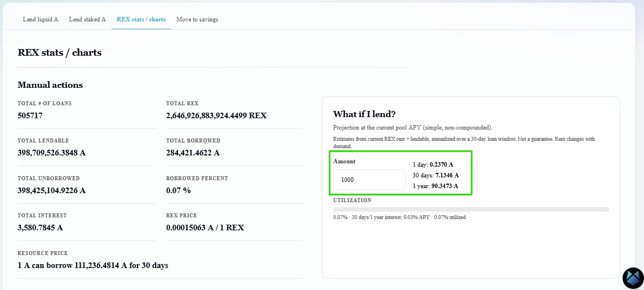Click the estimates disclaimer paragraph
Screen dimensions: 644x290
464,142
